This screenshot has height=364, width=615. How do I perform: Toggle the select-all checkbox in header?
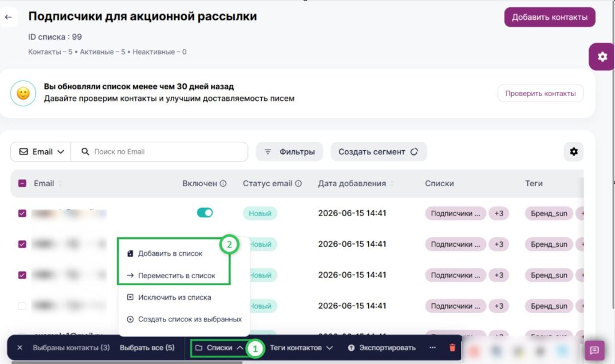pyautogui.click(x=22, y=183)
